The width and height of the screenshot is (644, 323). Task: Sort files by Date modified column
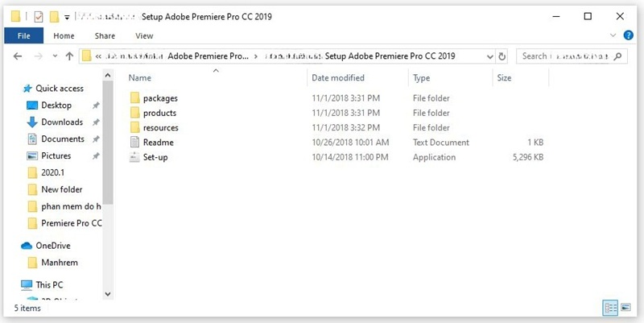pos(337,78)
